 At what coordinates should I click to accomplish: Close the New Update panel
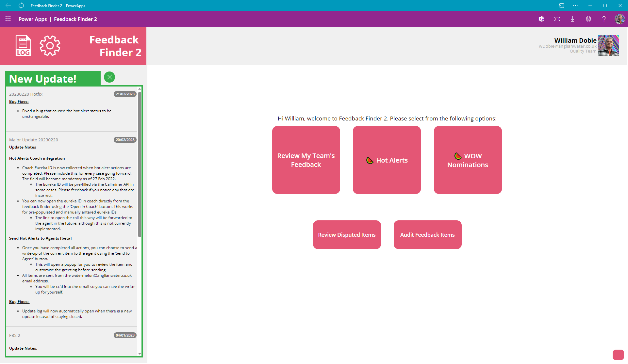pos(109,77)
